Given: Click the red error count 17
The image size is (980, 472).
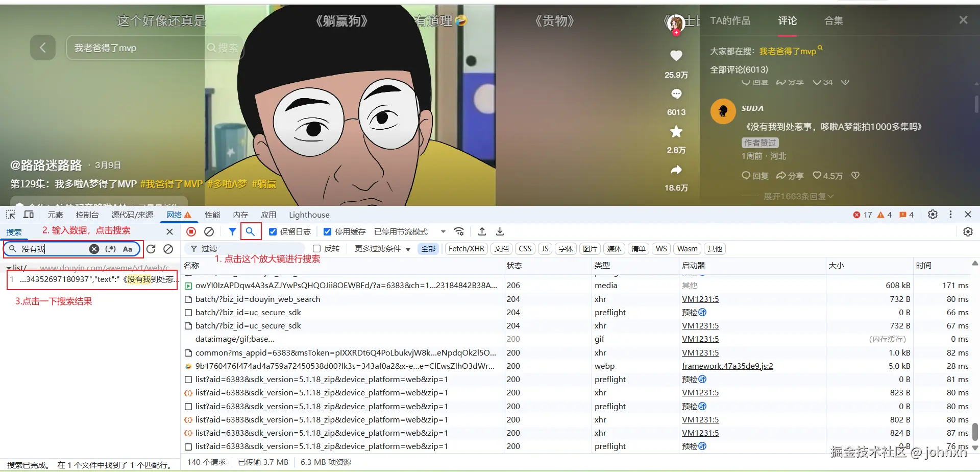Looking at the screenshot, I should [x=863, y=215].
